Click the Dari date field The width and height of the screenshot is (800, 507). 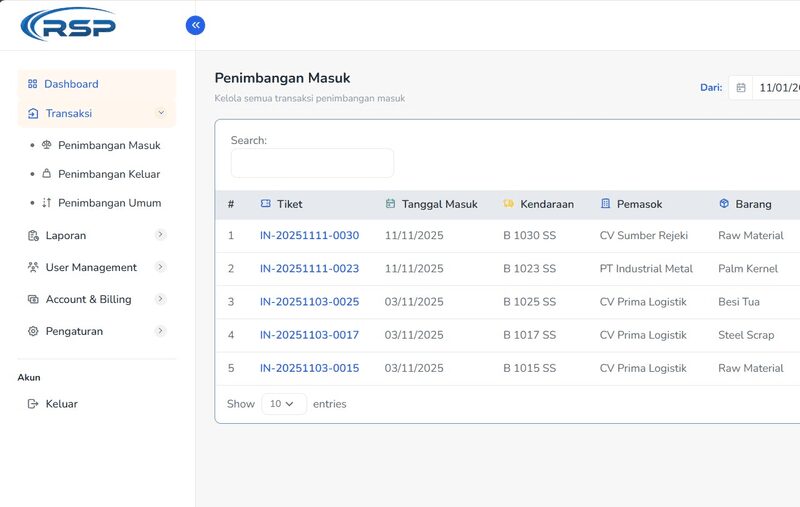pyautogui.click(x=777, y=88)
